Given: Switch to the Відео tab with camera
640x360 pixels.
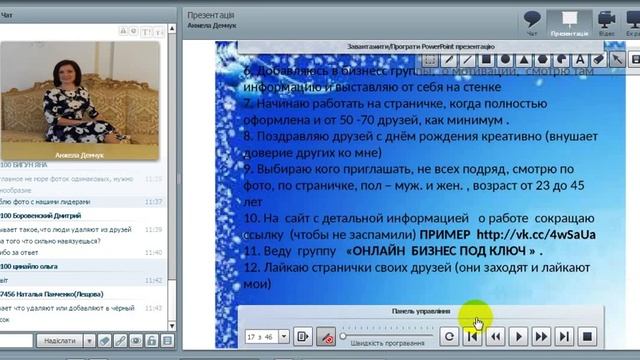Looking at the screenshot, I should [x=607, y=24].
